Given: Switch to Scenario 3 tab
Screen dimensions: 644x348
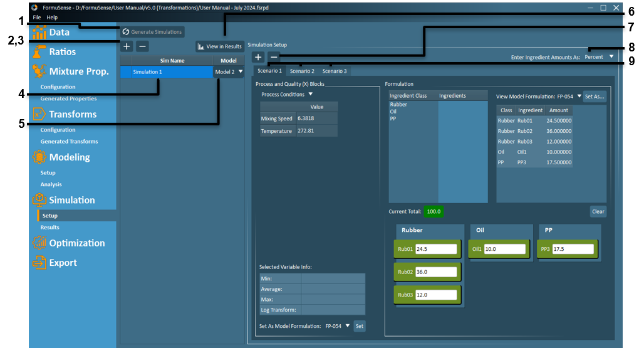Looking at the screenshot, I should pos(335,71).
